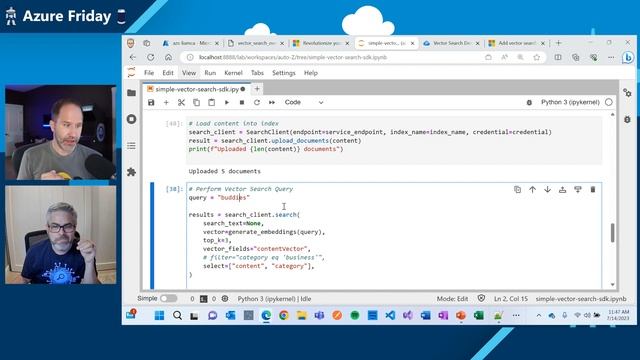Go back in the browser
The width and height of the screenshot is (640, 360).
coord(132,58)
